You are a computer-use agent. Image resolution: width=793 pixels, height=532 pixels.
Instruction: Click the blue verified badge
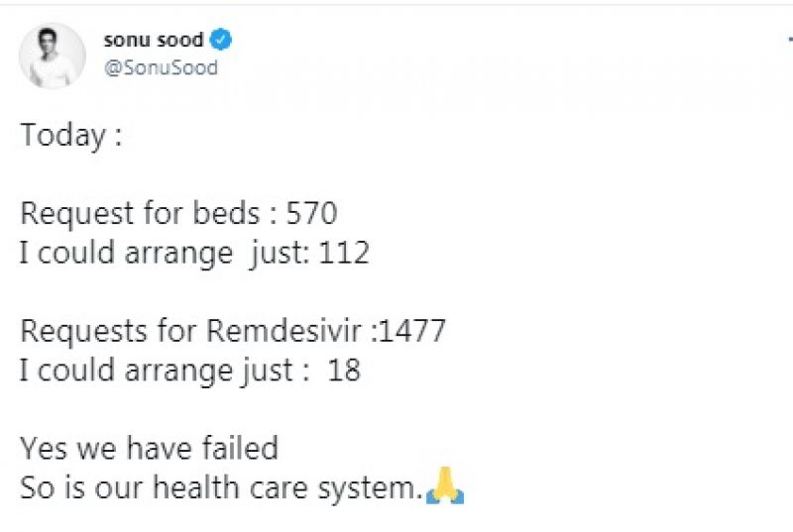click(223, 41)
